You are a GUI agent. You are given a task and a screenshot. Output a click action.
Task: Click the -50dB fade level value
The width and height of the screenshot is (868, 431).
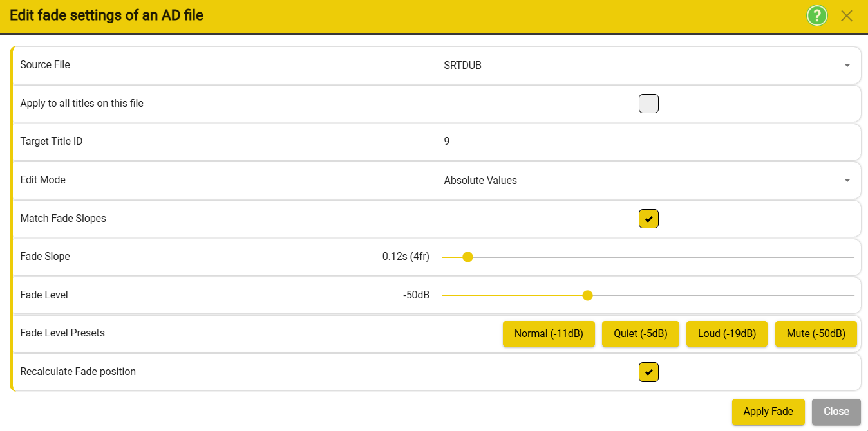point(416,295)
